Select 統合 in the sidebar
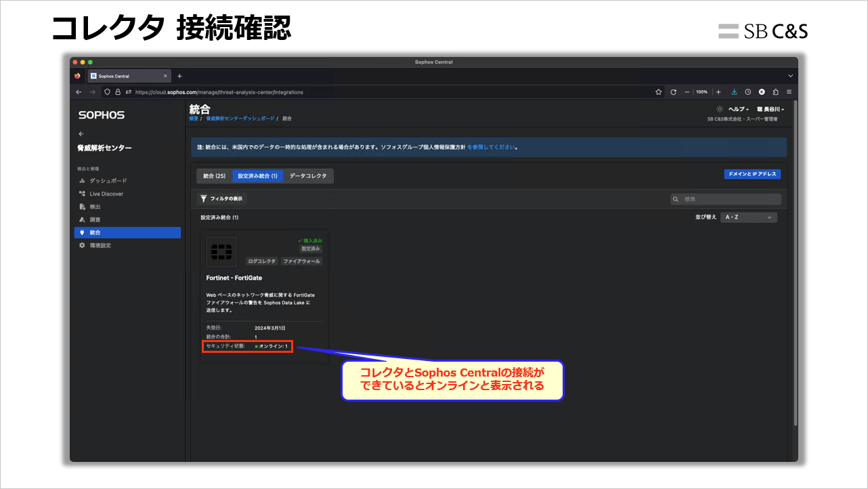Screen dimensions: 868x489 coord(128,232)
